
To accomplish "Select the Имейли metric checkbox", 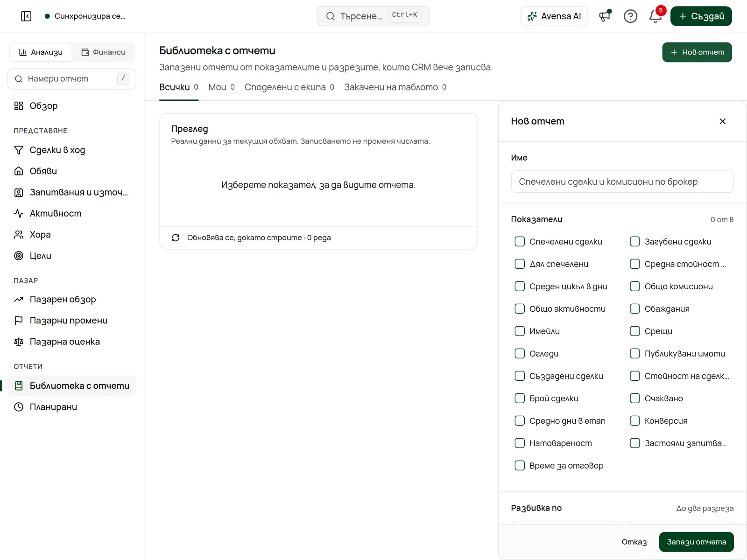I will tap(520, 331).
